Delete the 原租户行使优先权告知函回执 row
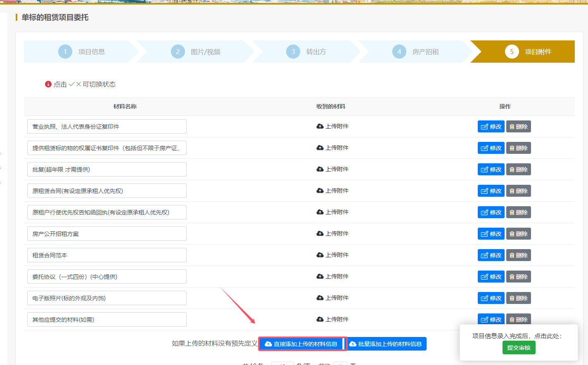 (x=519, y=212)
